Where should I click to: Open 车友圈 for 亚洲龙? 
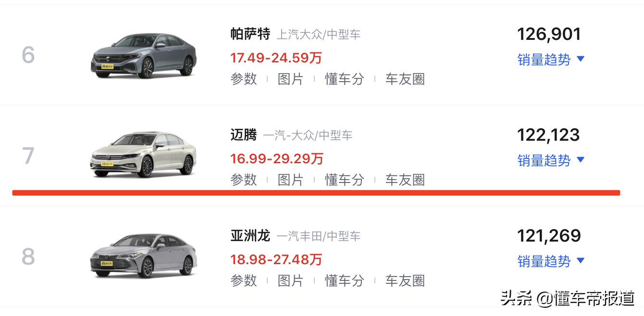coord(405,280)
